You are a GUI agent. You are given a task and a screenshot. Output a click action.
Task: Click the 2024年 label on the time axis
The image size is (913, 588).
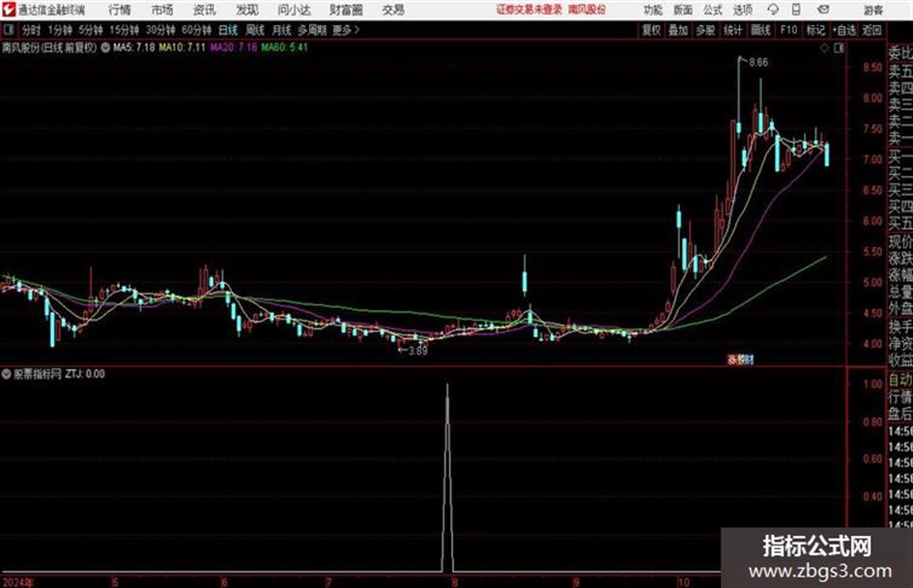coord(18,582)
